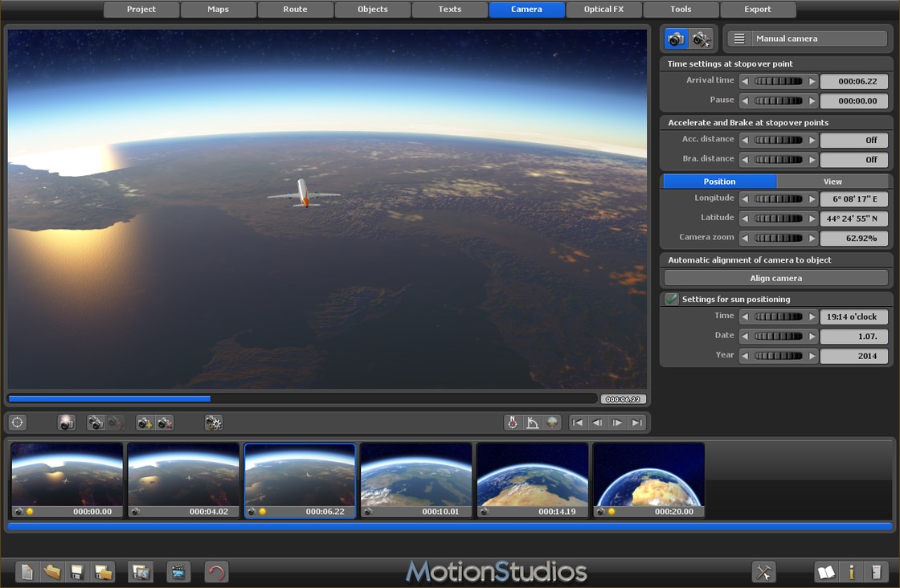This screenshot has height=588, width=900.
Task: Click the preview playback progress bar
Action: click(x=302, y=398)
